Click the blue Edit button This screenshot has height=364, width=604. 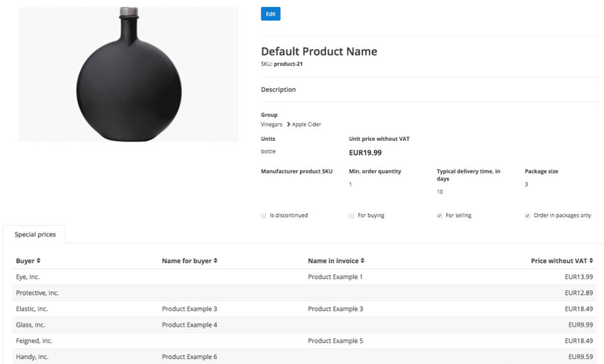coord(271,14)
